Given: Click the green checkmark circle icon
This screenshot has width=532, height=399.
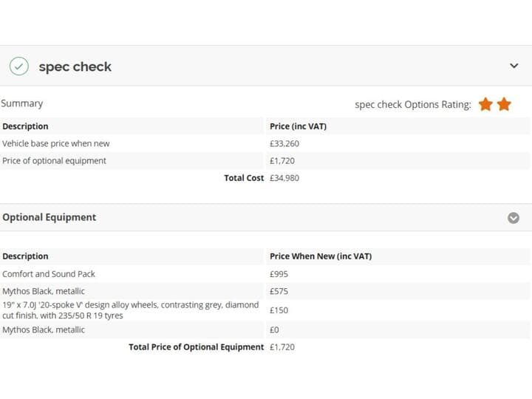Looking at the screenshot, I should [19, 66].
